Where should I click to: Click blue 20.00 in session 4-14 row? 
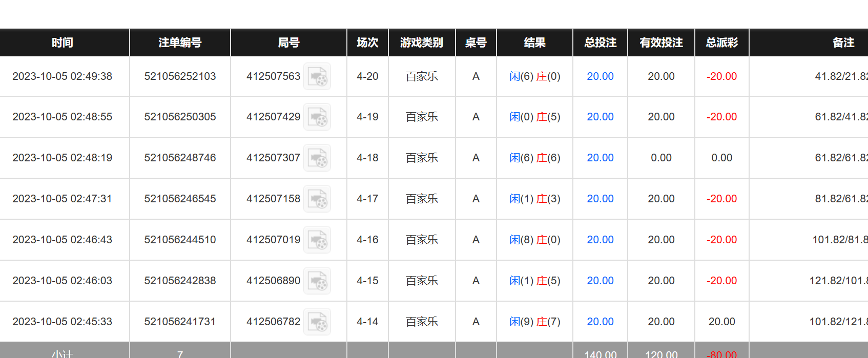coord(600,322)
